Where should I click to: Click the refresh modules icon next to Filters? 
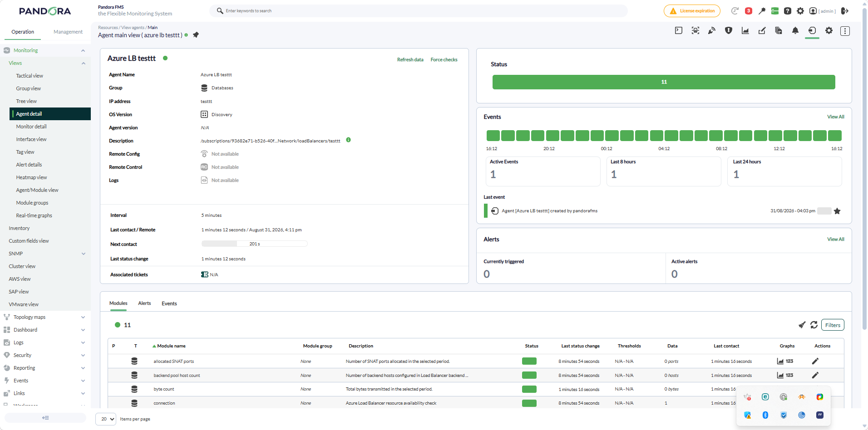coord(814,325)
